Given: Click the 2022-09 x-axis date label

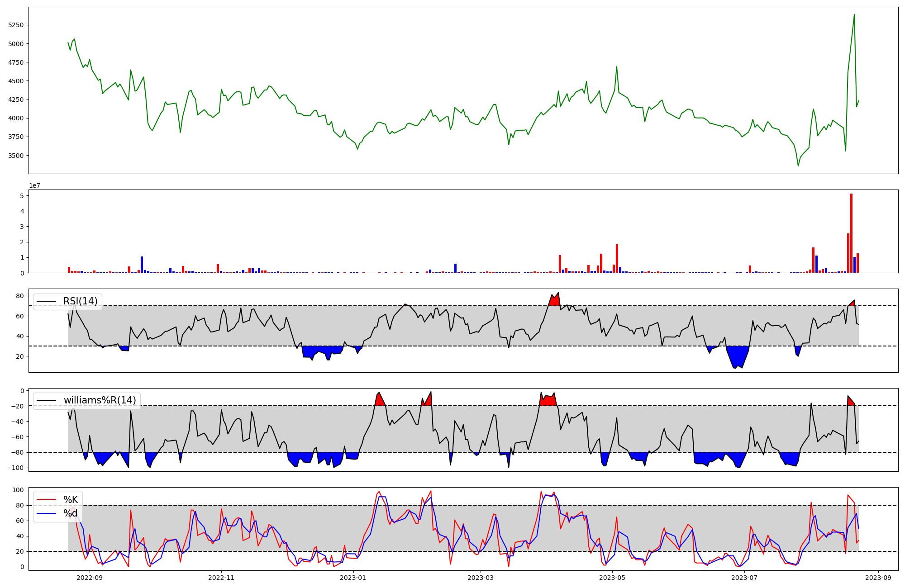Looking at the screenshot, I should point(90,578).
